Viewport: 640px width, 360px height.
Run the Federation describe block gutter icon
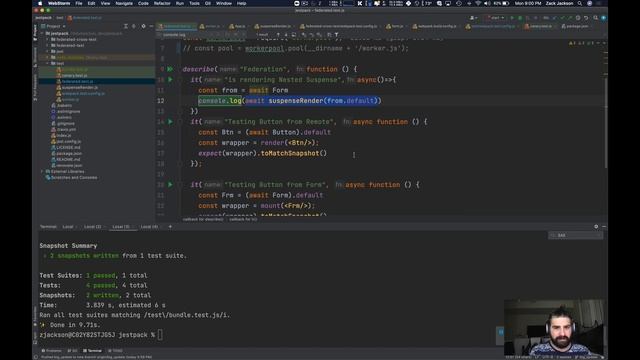point(170,69)
